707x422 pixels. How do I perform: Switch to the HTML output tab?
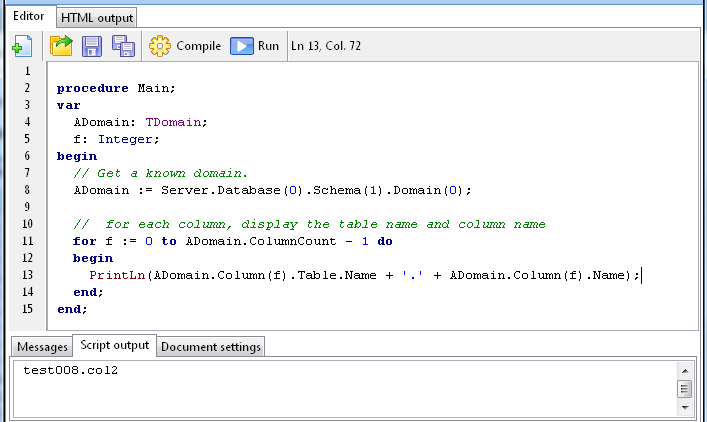96,18
